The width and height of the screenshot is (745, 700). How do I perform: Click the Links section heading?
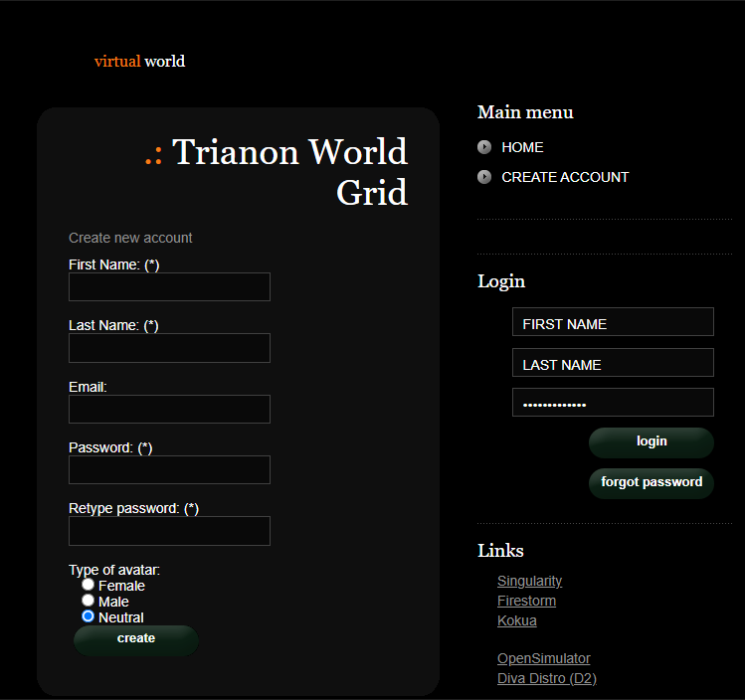[500, 551]
